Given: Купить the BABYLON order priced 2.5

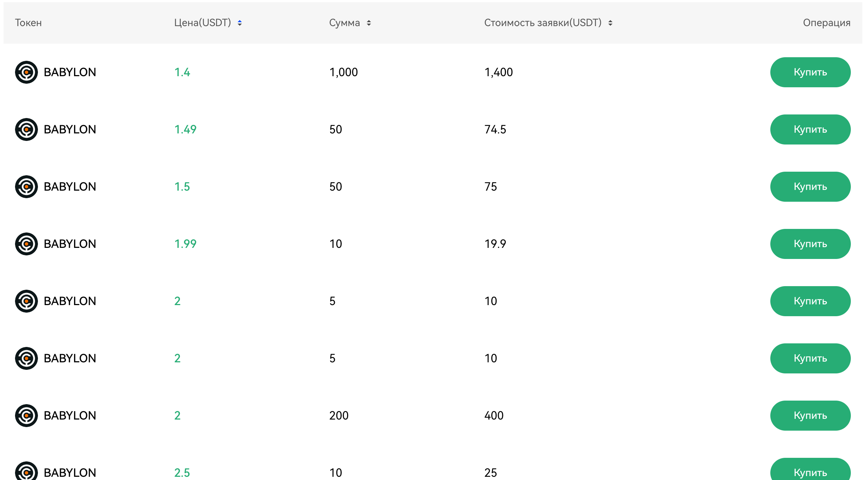Looking at the screenshot, I should click(810, 469).
